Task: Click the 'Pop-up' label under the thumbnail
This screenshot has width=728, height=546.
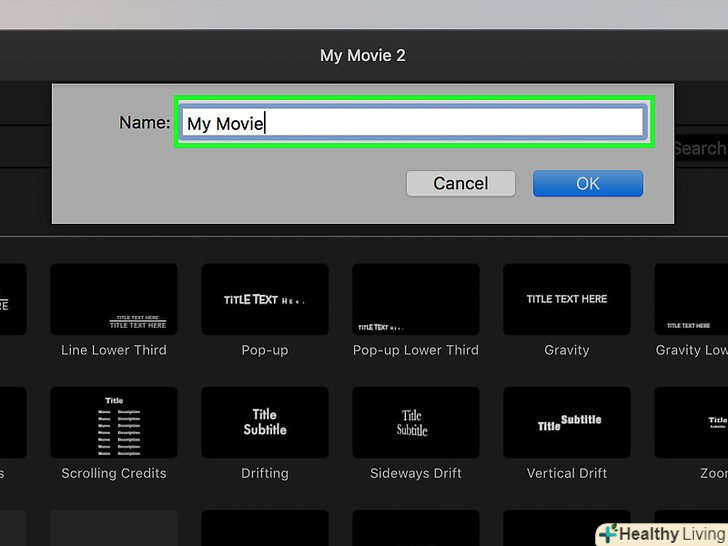Action: coord(265,350)
